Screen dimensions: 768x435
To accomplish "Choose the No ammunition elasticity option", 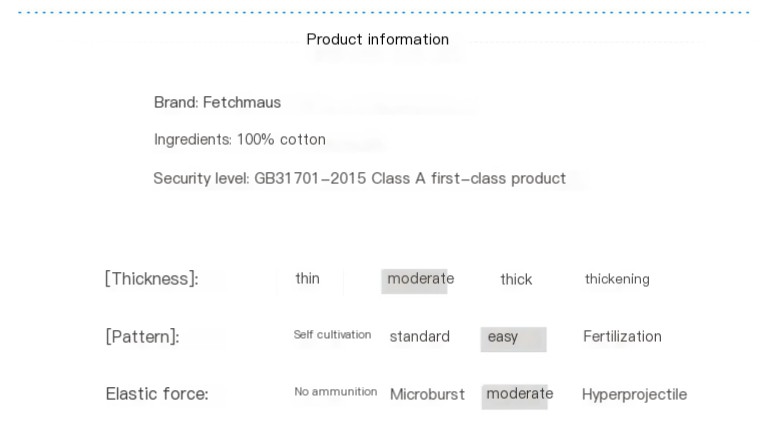I will [x=335, y=392].
